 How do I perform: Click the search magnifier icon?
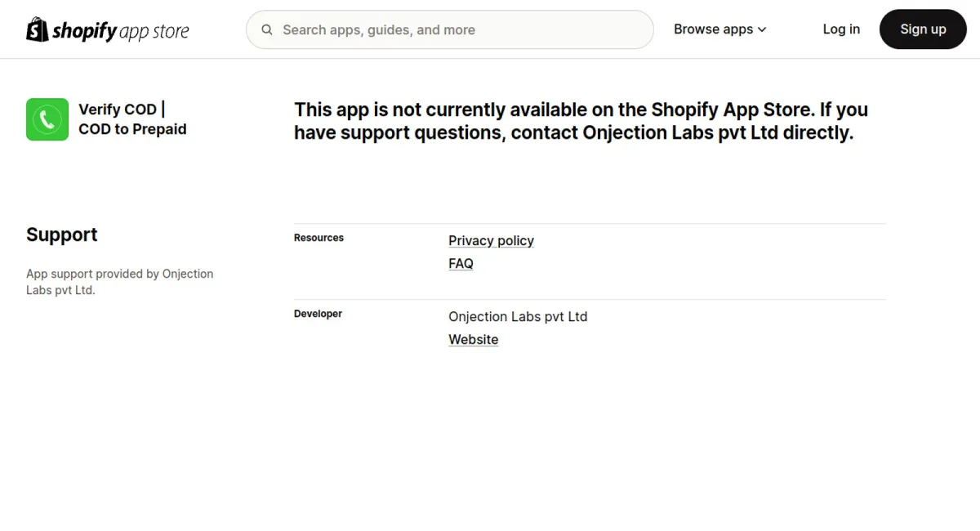tap(267, 30)
